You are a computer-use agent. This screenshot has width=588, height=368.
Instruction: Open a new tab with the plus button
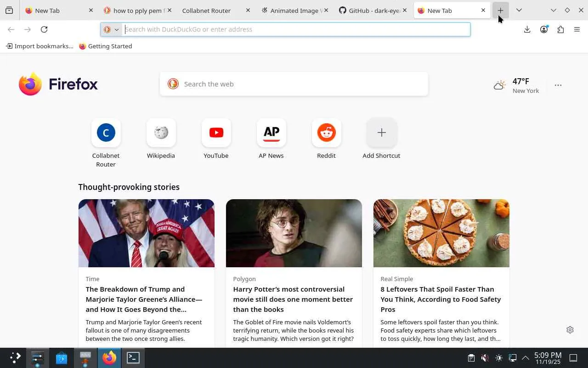click(x=500, y=10)
